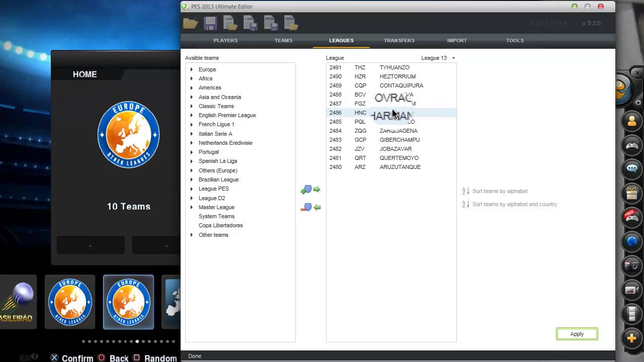The image size is (644, 362).
Task: Remove team from league with green left arrow
Action: tap(311, 207)
